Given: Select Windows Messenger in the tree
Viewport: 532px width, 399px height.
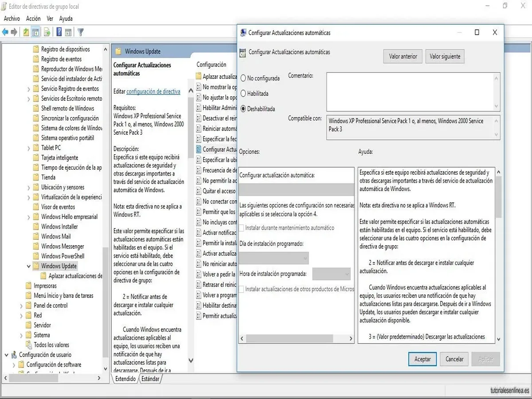Looking at the screenshot, I should pyautogui.click(x=63, y=246).
